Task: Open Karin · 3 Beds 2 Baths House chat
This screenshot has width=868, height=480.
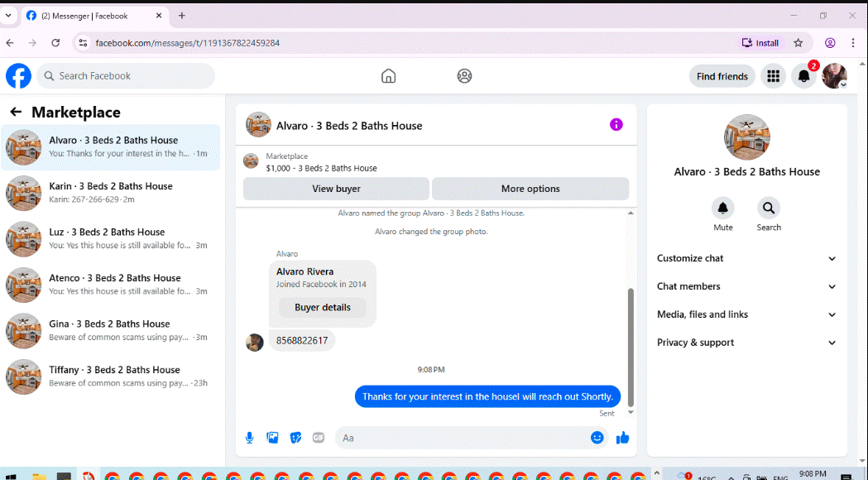Action: point(111,193)
